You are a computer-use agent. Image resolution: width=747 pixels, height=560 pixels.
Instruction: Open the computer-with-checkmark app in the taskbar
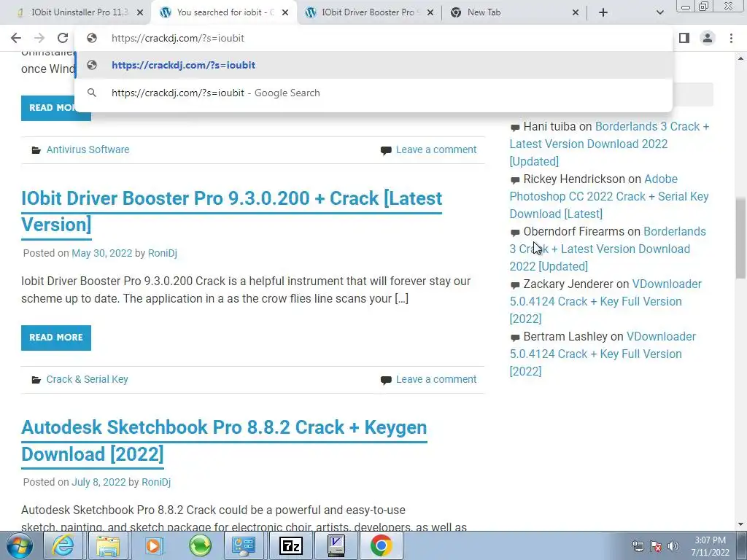point(336,545)
